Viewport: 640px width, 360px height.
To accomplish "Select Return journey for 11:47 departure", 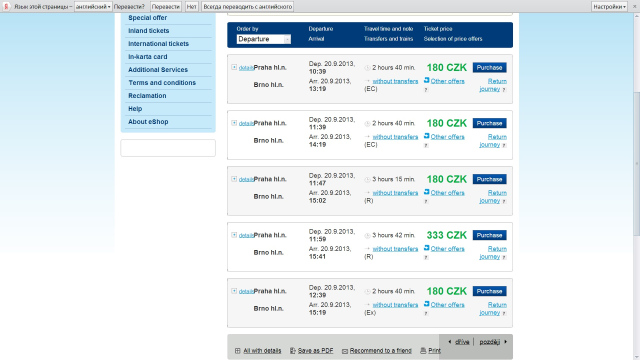I will (x=493, y=197).
